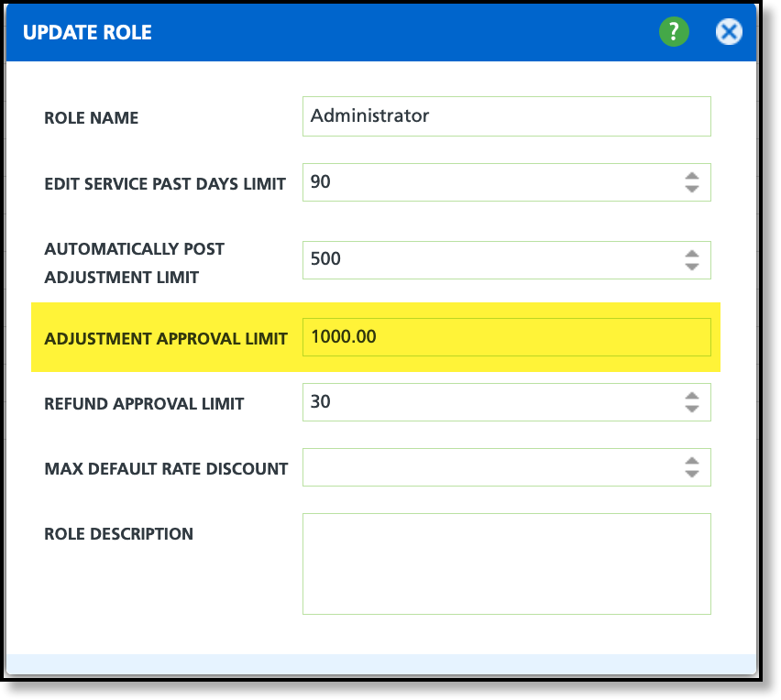This screenshot has height=700, width=781.
Task: Click the ROLE DESCRIPTION label
Action: point(118,534)
